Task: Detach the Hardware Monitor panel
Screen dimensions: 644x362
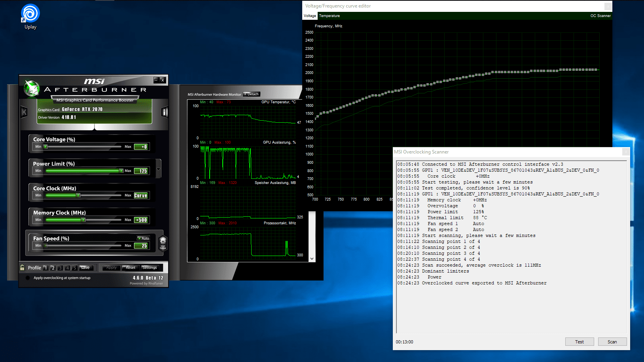Action: click(x=252, y=94)
